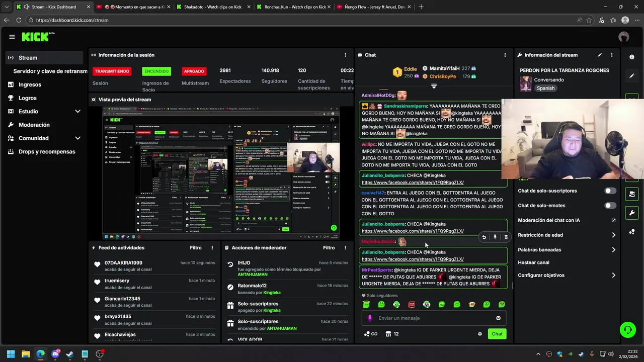Open session info three-dot options
644x362 pixels.
pos(345,55)
